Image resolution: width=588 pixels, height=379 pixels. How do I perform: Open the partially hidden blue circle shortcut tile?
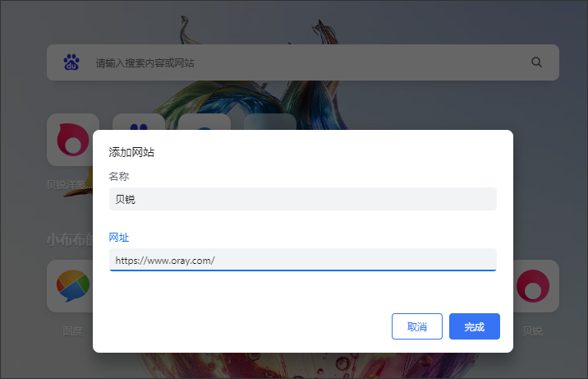coord(204,122)
